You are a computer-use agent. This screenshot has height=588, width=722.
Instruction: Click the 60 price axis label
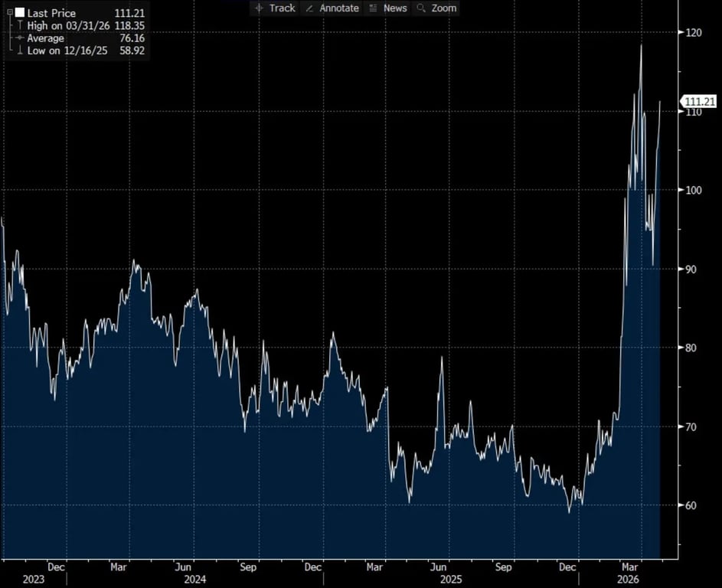(693, 505)
